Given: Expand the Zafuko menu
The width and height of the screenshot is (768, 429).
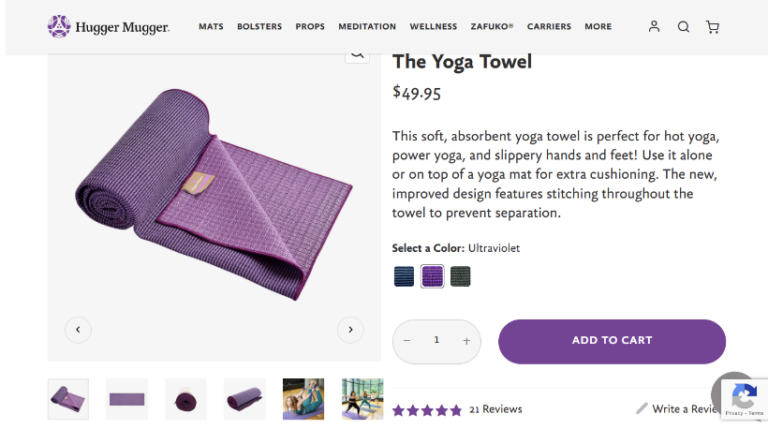Looking at the screenshot, I should 492,27.
